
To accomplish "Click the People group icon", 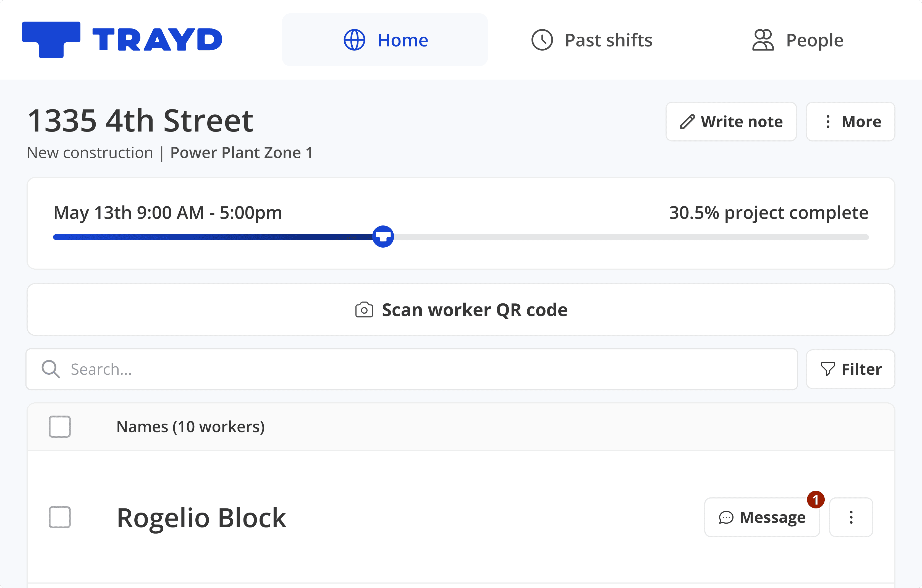I will tap(763, 40).
